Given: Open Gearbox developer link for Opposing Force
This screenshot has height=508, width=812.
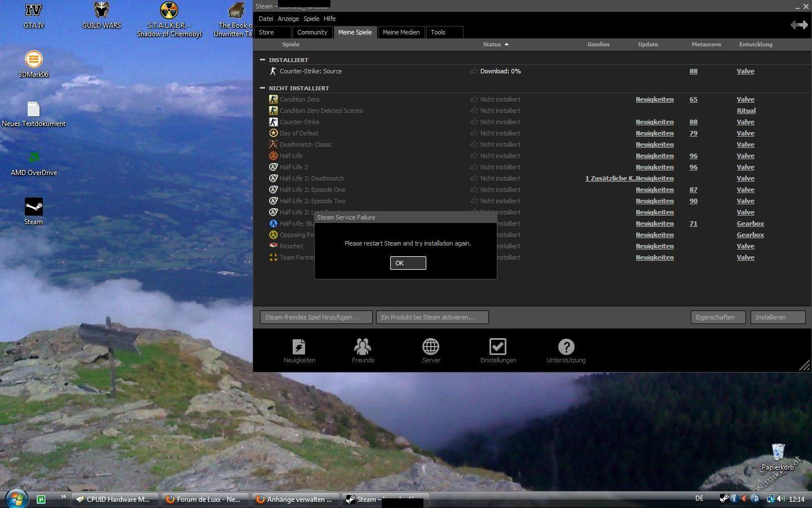Looking at the screenshot, I should click(750, 235).
